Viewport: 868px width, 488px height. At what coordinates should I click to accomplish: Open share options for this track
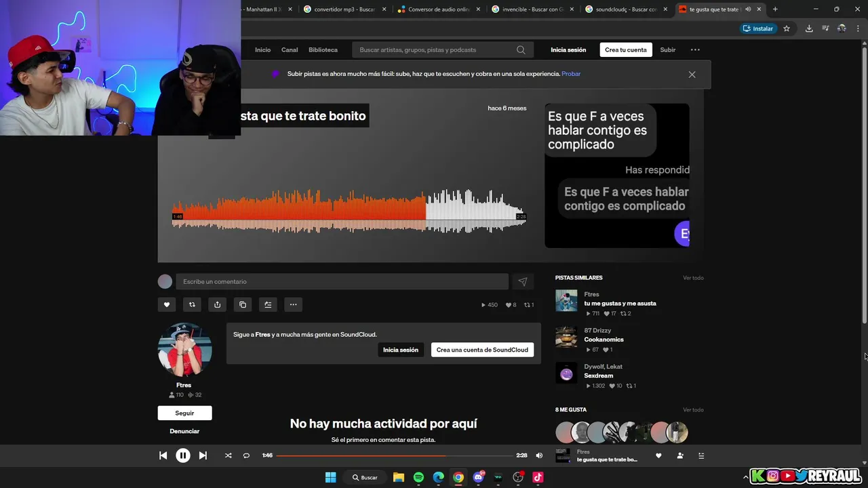(x=217, y=304)
